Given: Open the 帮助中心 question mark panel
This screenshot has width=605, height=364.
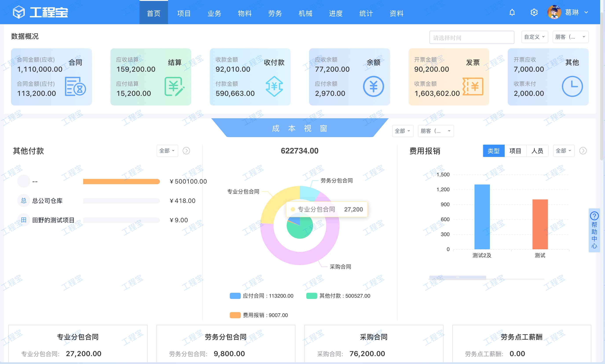Looking at the screenshot, I should tap(594, 216).
